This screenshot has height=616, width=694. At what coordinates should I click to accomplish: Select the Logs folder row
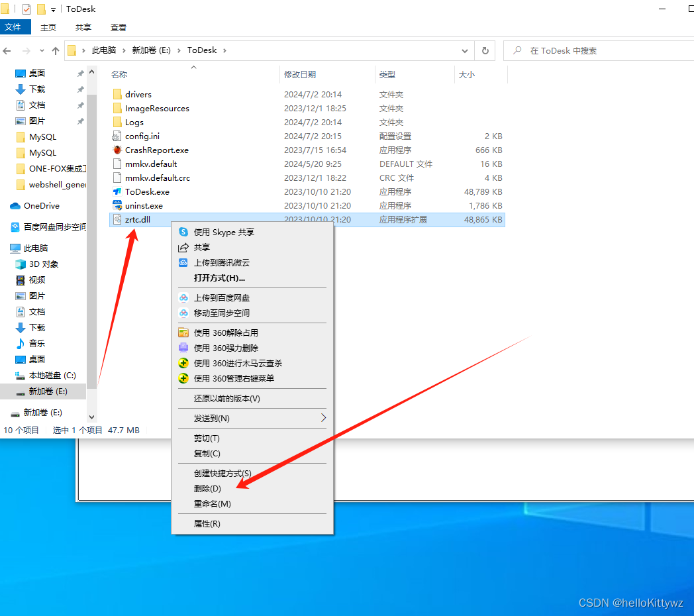pyautogui.click(x=307, y=123)
